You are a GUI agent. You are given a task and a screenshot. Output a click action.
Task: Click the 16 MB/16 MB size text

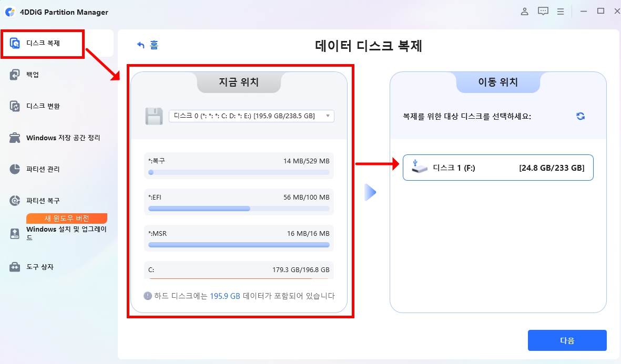(x=308, y=233)
